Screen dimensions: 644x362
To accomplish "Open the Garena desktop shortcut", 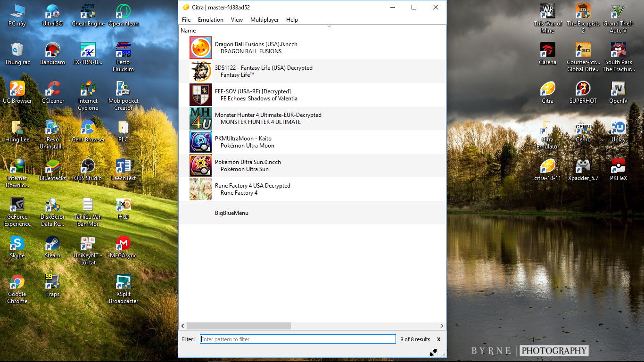I will click(x=548, y=54).
